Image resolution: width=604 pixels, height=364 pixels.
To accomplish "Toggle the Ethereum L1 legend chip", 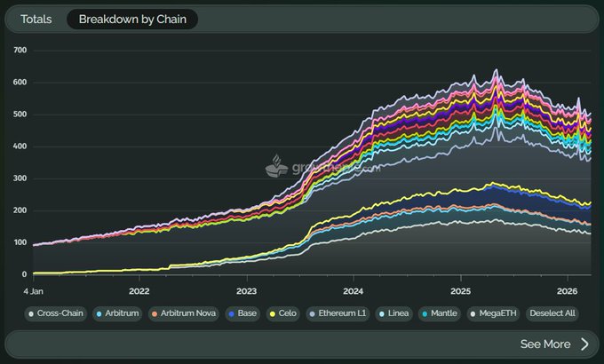I will click(x=338, y=313).
